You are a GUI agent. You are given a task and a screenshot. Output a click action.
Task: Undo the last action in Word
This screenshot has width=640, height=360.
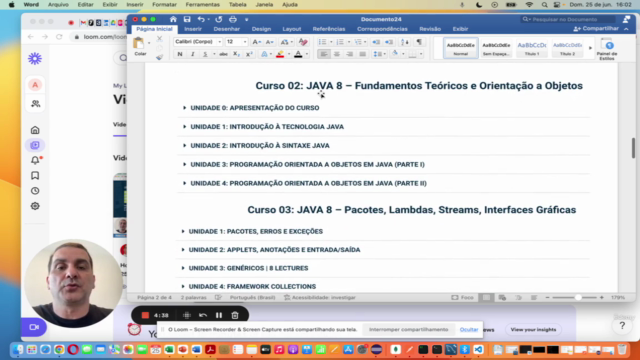201,19
